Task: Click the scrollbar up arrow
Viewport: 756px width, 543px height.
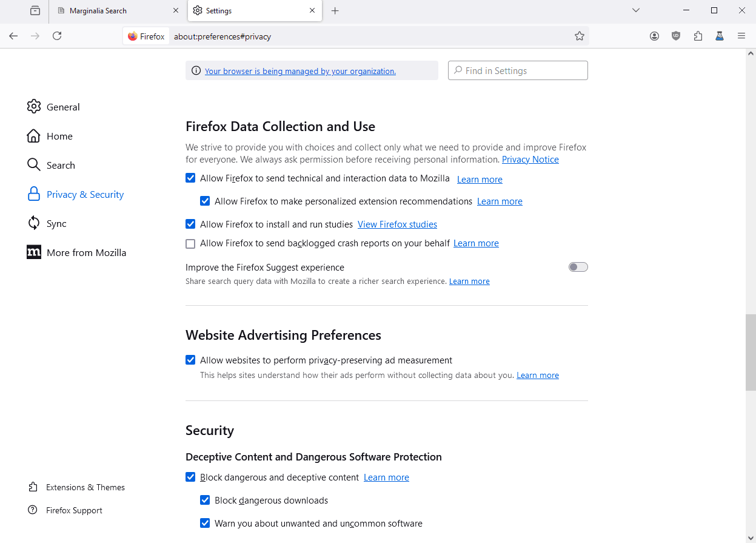Action: pyautogui.click(x=751, y=53)
